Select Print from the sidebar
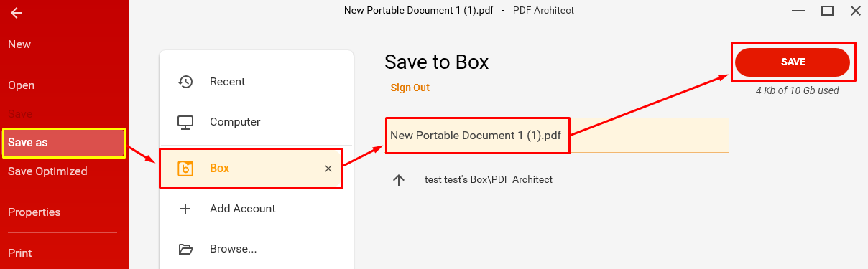 [20, 253]
